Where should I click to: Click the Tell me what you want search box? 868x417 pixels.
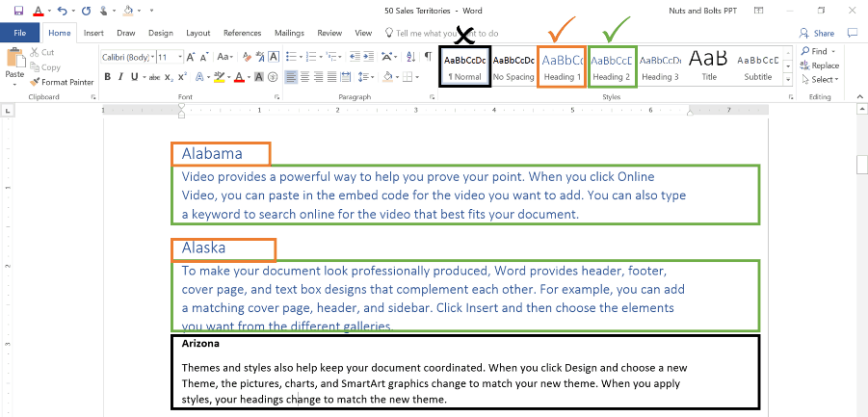[x=442, y=33]
